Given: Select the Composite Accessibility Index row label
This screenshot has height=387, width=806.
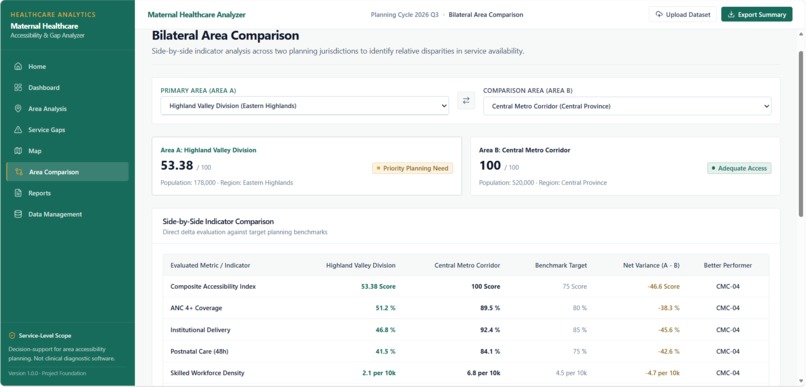Looking at the screenshot, I should [x=213, y=286].
